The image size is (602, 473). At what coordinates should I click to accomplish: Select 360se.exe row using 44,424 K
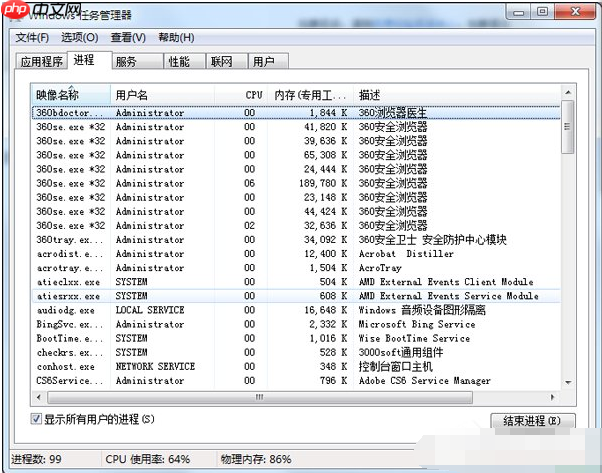coord(296,212)
